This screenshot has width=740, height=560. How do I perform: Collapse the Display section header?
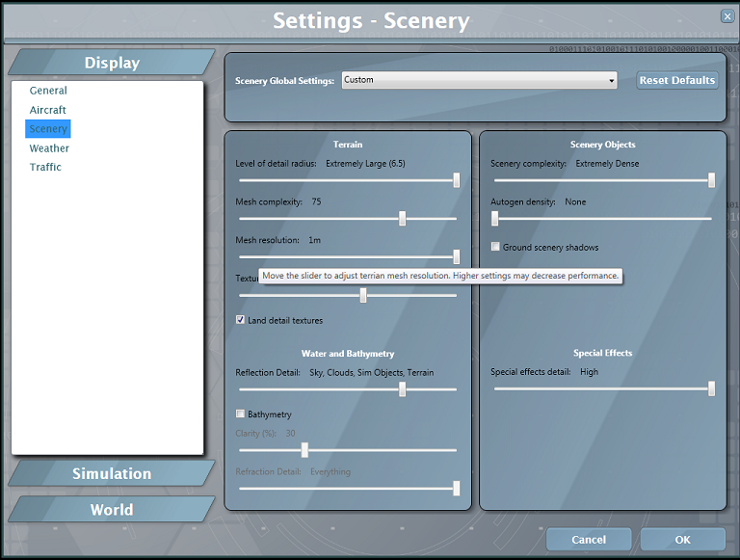[x=112, y=63]
